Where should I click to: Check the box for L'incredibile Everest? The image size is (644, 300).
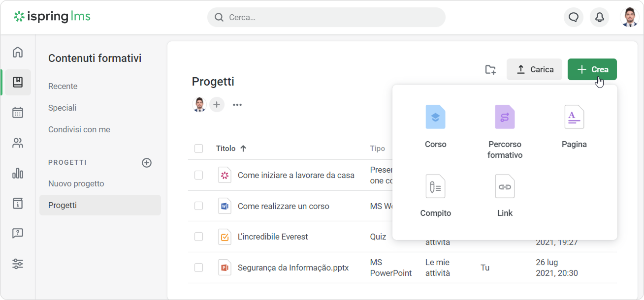tap(198, 237)
